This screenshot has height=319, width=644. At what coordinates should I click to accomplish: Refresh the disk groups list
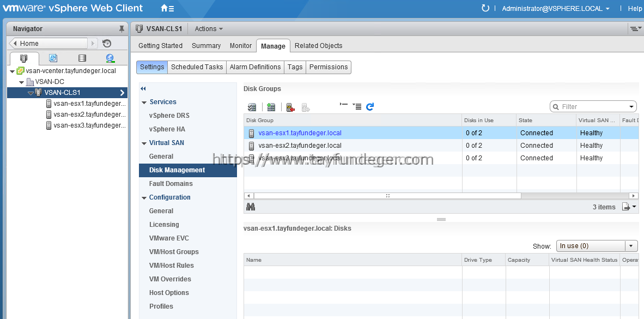[369, 106]
